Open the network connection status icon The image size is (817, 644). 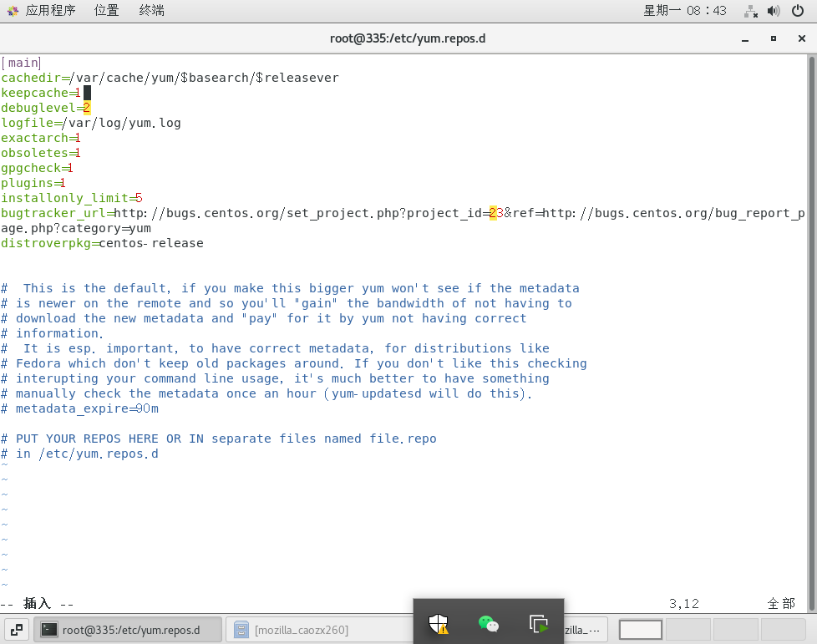[751, 11]
